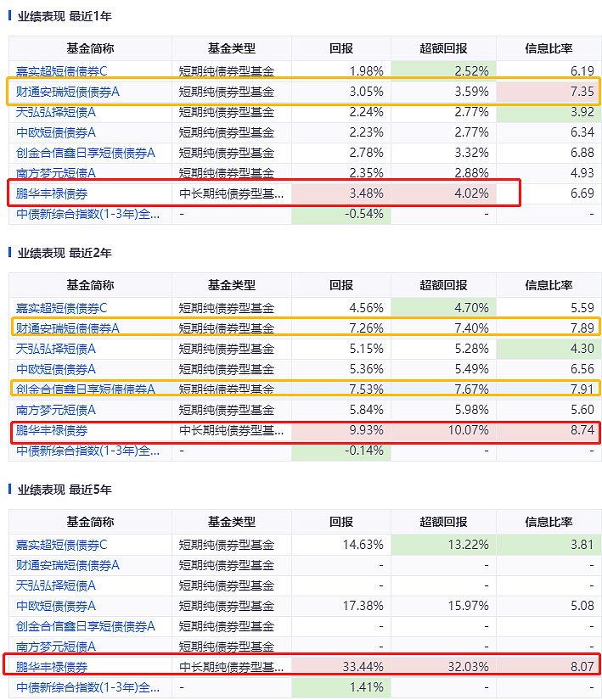This screenshot has width=602, height=700.
Task: Open 嘉实超短债债券C link in 最近5年 table
Action: [62, 545]
